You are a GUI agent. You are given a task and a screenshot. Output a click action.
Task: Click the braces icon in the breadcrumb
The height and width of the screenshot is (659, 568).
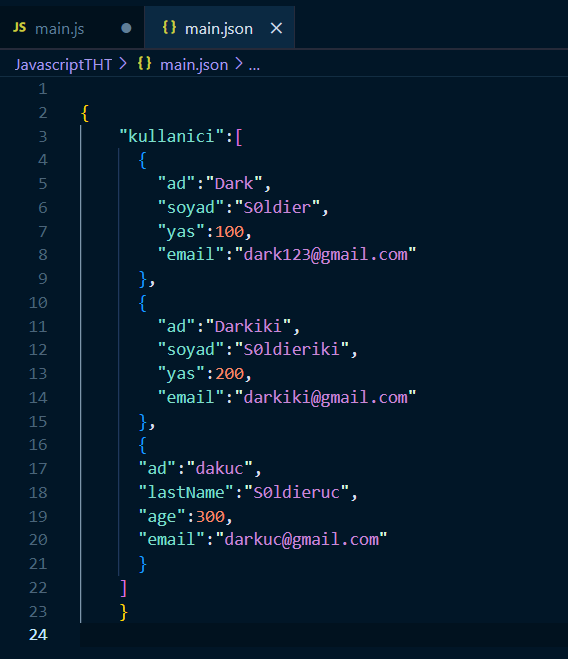tap(144, 64)
